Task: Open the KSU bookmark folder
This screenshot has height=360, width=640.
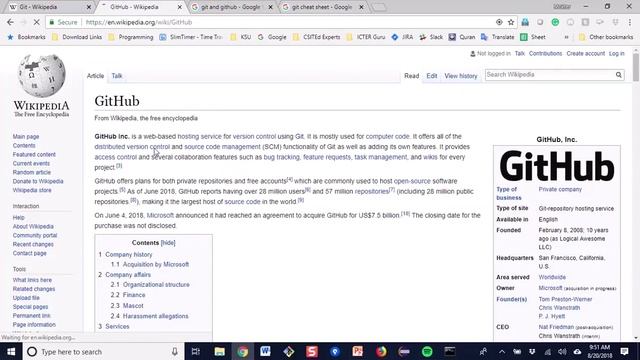Action: [240, 37]
